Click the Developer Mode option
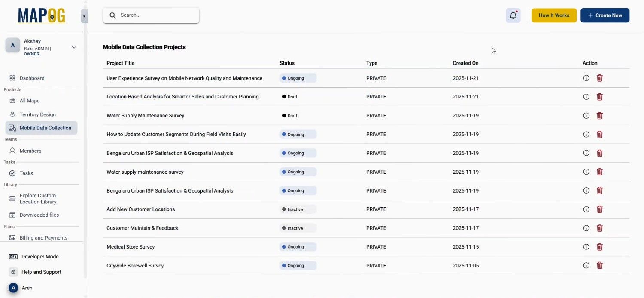The image size is (644, 298). [x=39, y=257]
